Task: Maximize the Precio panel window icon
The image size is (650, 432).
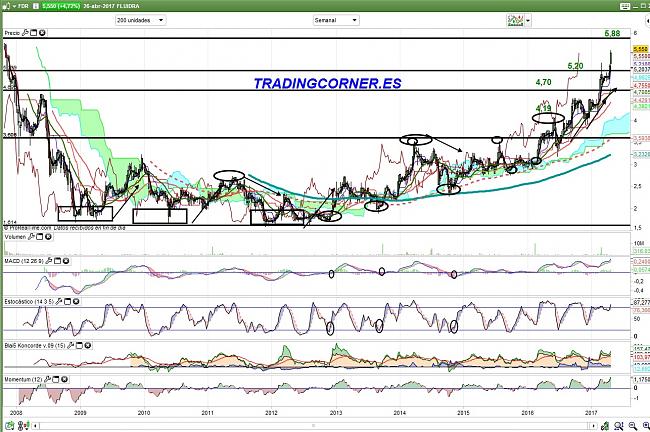Action: pyautogui.click(x=34, y=33)
